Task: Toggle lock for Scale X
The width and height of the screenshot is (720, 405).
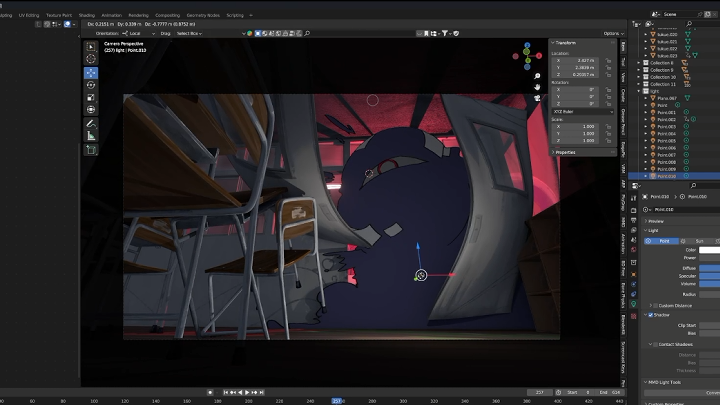Action: click(x=608, y=126)
